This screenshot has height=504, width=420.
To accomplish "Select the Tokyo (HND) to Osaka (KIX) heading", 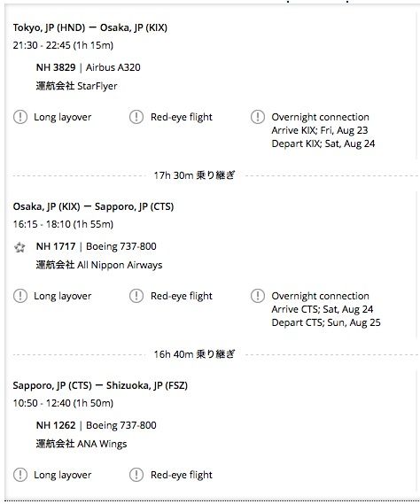I will click(90, 27).
